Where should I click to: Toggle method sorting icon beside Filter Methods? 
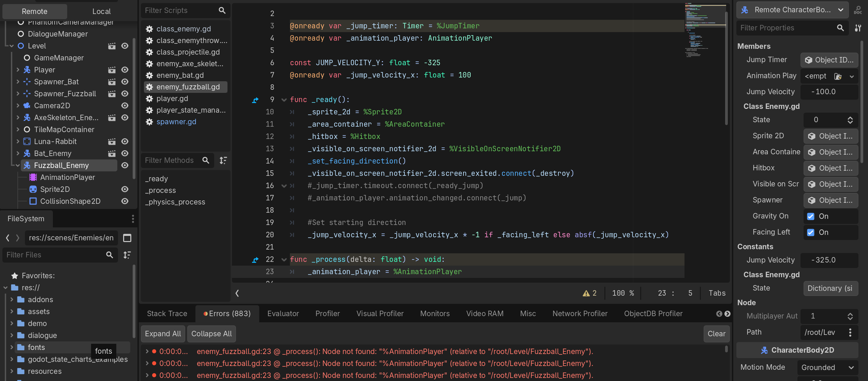(223, 160)
